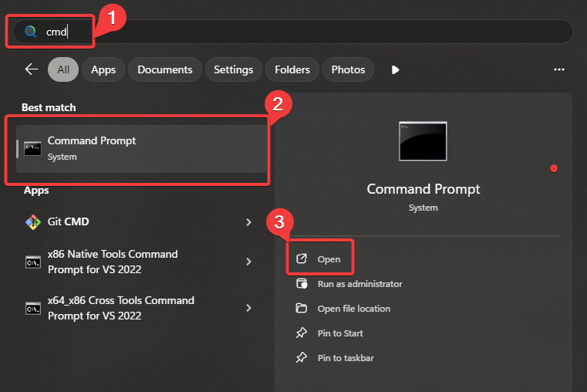
Task: Click the Open file location folder icon
Action: pyautogui.click(x=302, y=309)
